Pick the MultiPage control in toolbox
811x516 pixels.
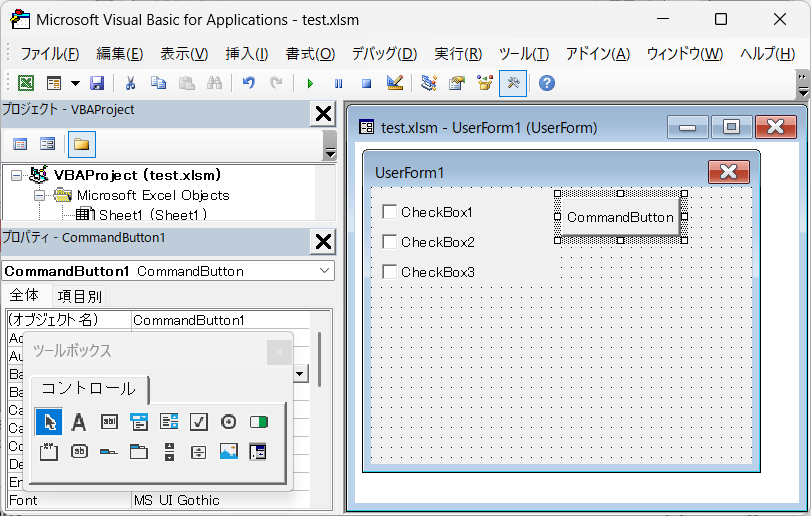pos(139,451)
